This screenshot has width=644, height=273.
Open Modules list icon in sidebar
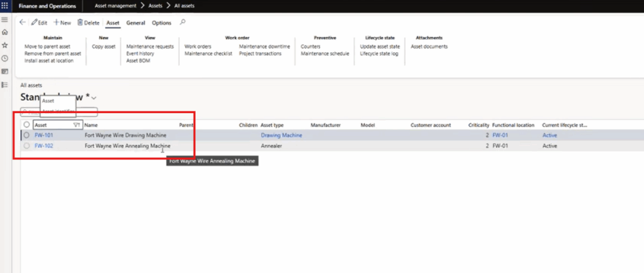pyautogui.click(x=5, y=84)
